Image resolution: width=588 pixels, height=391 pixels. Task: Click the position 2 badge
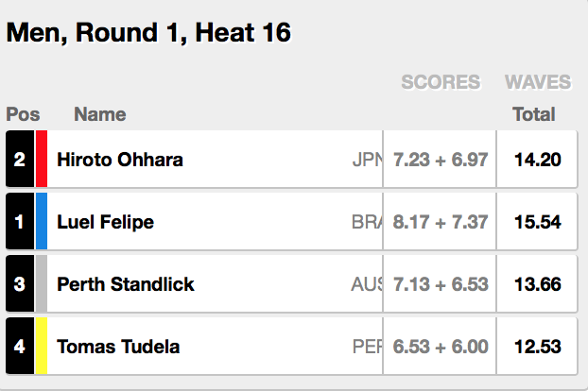[20, 160]
